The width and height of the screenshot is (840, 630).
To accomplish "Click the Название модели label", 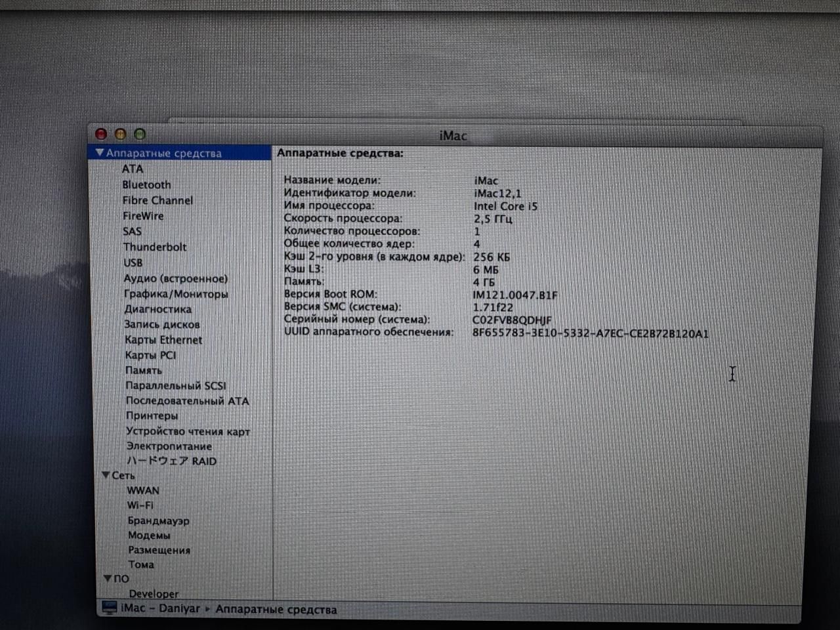I will point(332,180).
